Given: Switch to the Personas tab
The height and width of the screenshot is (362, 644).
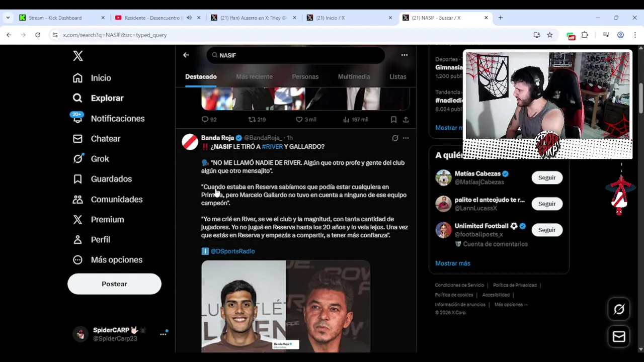Looking at the screenshot, I should click(305, 76).
